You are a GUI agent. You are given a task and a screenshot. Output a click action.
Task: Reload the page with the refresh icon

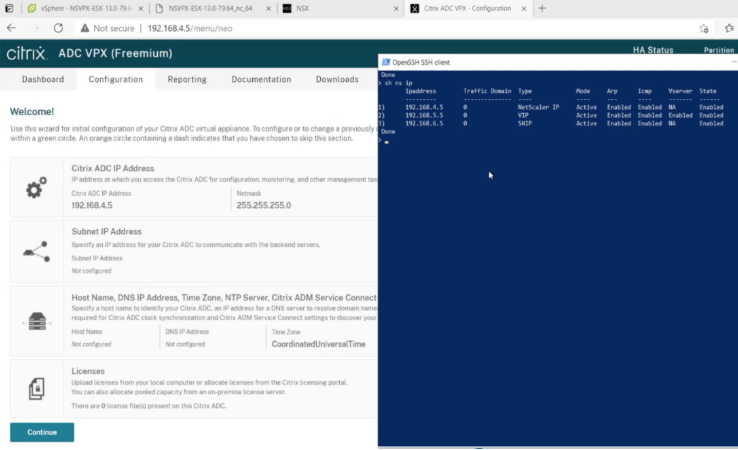(58, 28)
